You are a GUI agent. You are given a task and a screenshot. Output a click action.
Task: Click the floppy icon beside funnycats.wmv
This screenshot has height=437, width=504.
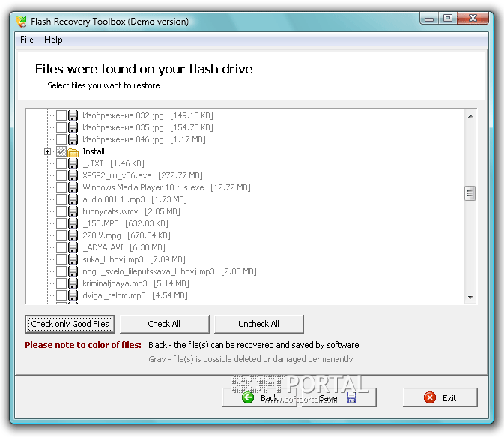click(73, 211)
